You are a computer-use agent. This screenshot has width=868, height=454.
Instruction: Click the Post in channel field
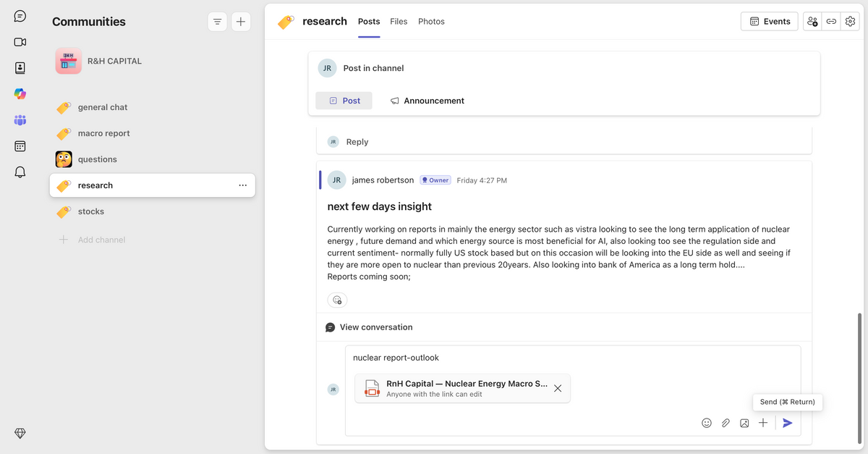(564, 68)
